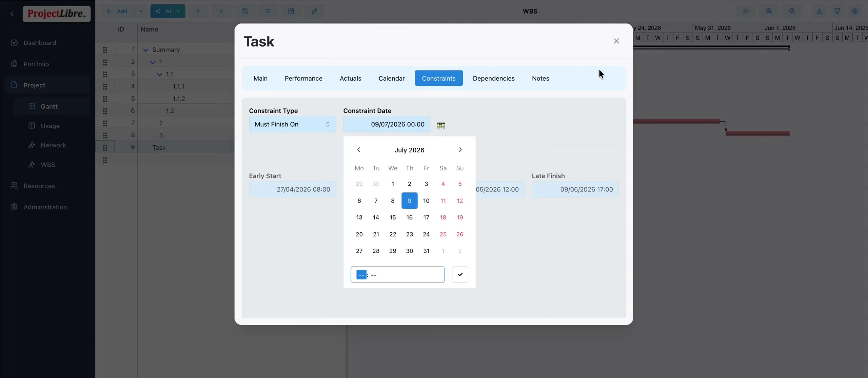Select July 1 in calendar
Viewport: 868px width, 378px height.
click(x=393, y=184)
